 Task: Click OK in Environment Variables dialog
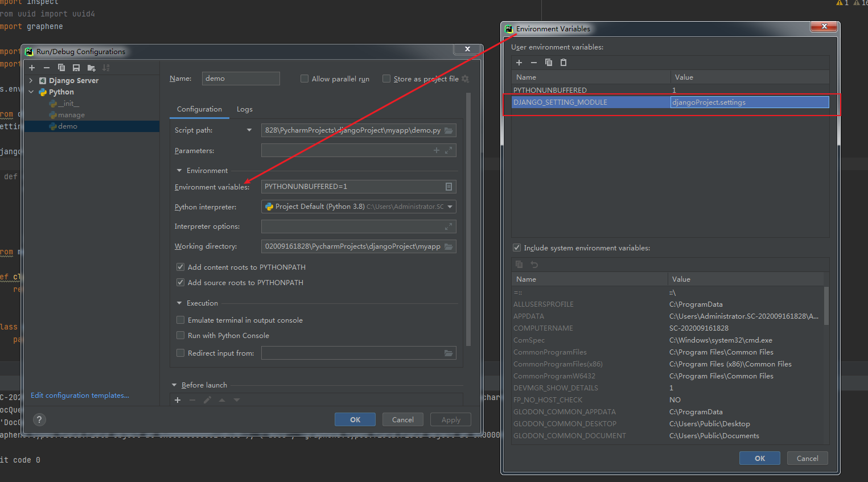coord(760,458)
